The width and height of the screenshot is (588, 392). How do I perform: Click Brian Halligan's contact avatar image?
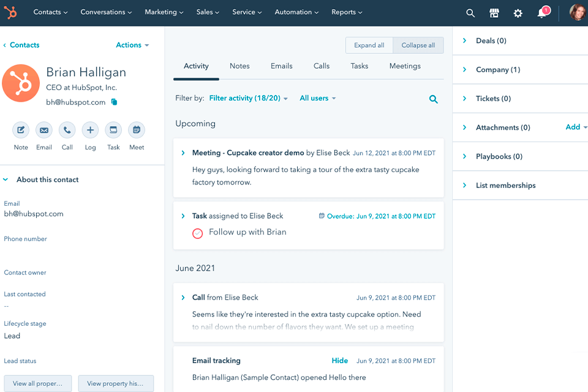pyautogui.click(x=21, y=83)
